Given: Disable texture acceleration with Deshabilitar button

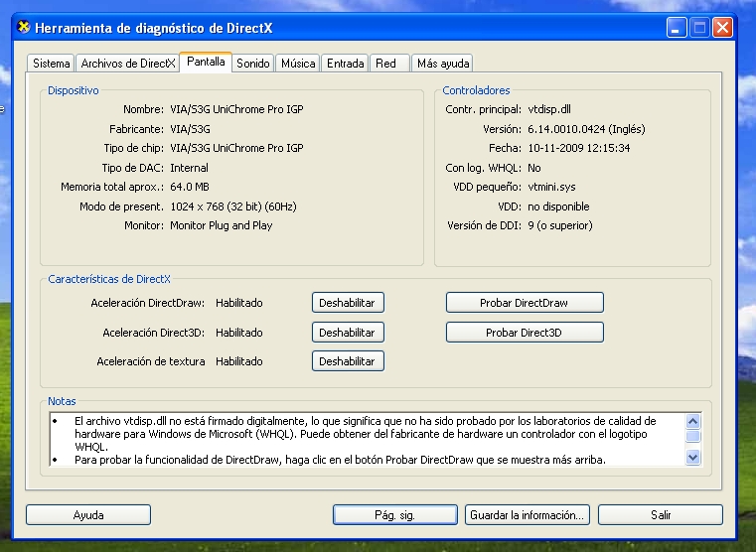Looking at the screenshot, I should (x=348, y=361).
